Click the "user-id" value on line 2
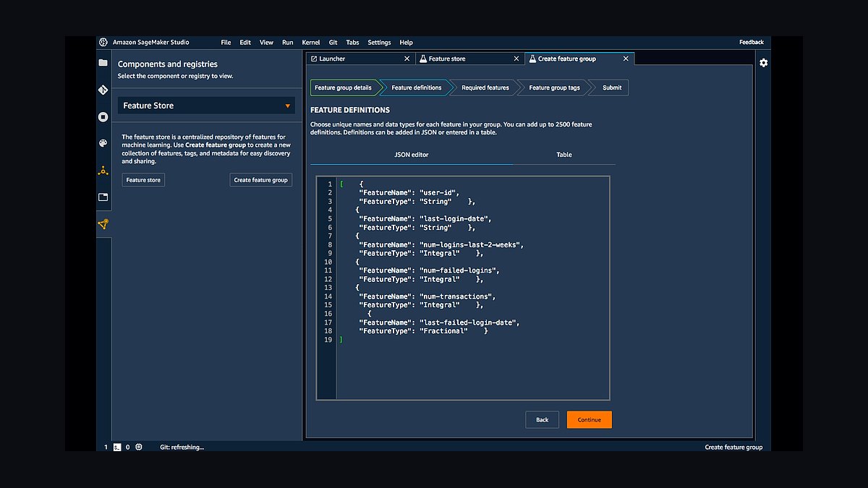Screen dimensions: 868x488 pos(438,193)
